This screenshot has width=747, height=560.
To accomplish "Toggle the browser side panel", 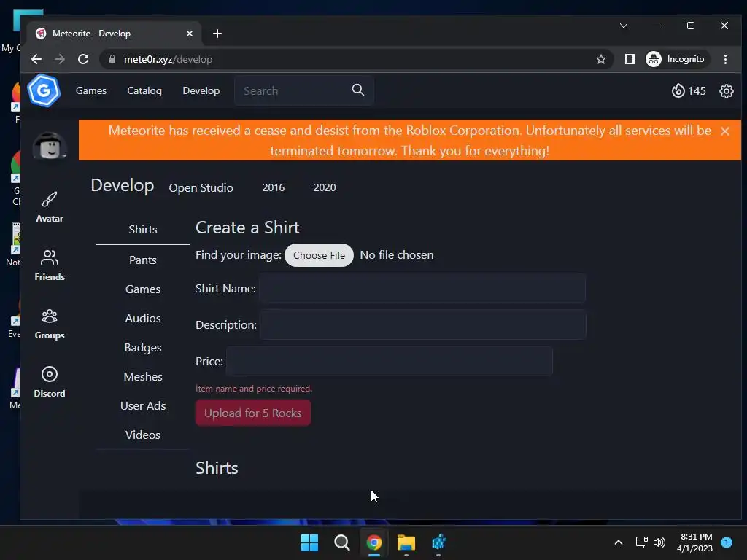I will [630, 59].
